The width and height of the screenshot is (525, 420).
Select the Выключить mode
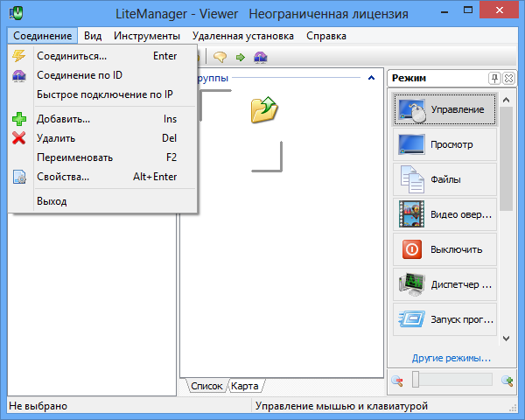(x=444, y=249)
